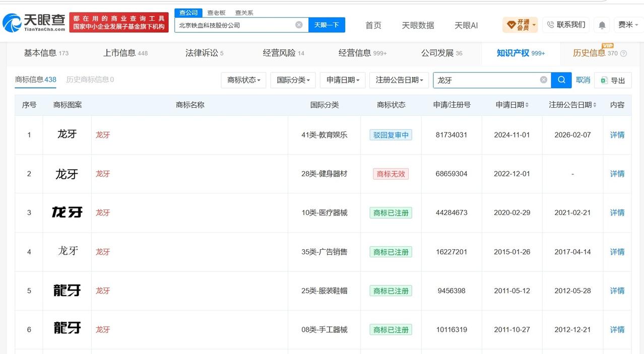Open 详情 for trademark 16227201
The image size is (644, 354).
pos(617,252)
